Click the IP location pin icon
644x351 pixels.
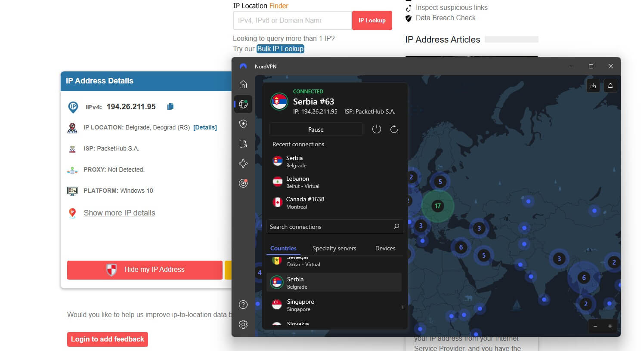(72, 128)
